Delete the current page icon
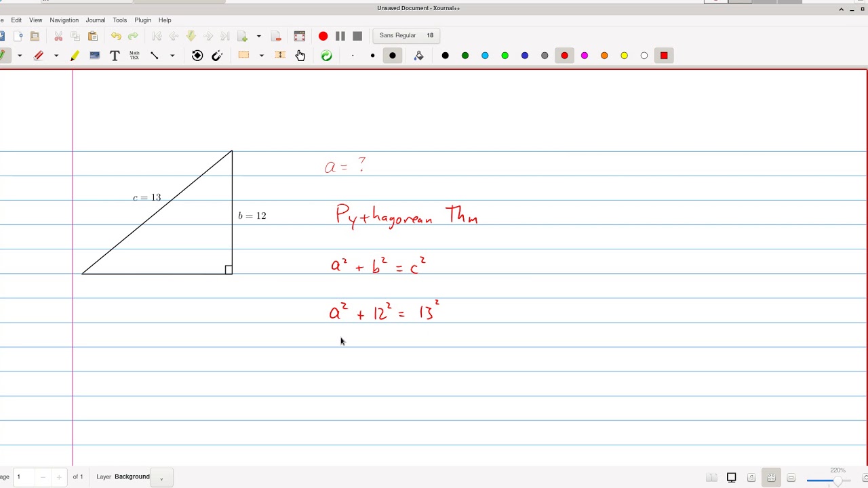The width and height of the screenshot is (868, 488). click(276, 36)
